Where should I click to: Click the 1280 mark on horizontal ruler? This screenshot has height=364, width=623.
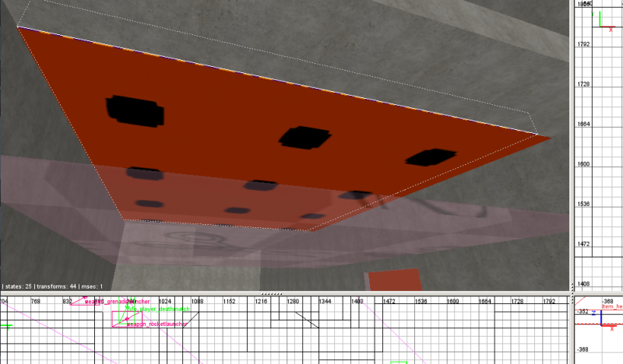[x=293, y=300]
